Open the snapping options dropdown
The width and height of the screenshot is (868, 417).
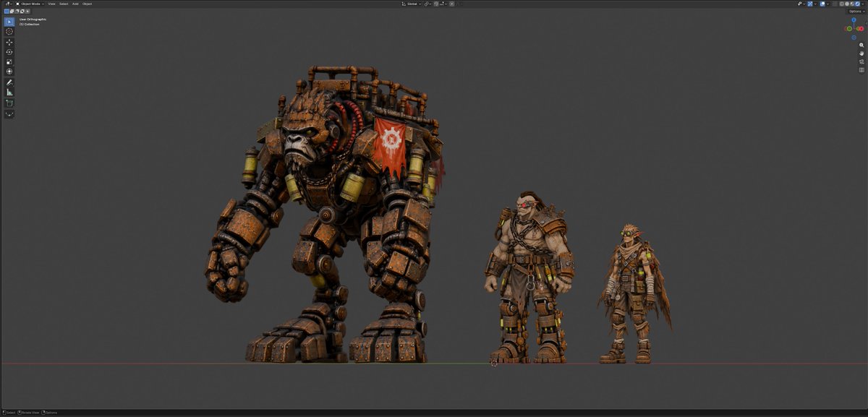[443, 4]
